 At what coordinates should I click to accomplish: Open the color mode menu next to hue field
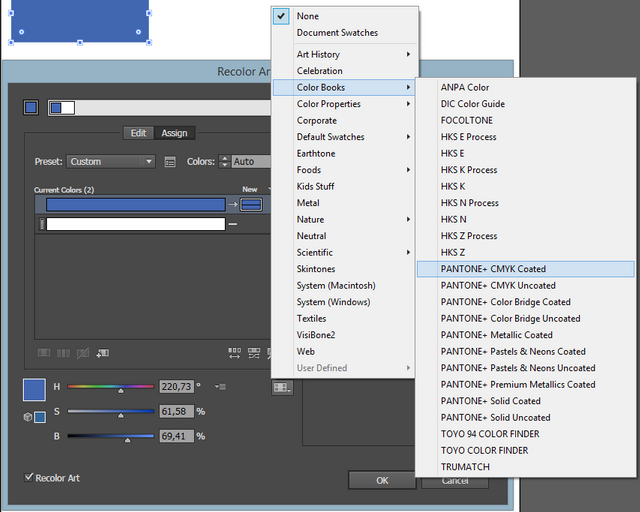(x=220, y=386)
